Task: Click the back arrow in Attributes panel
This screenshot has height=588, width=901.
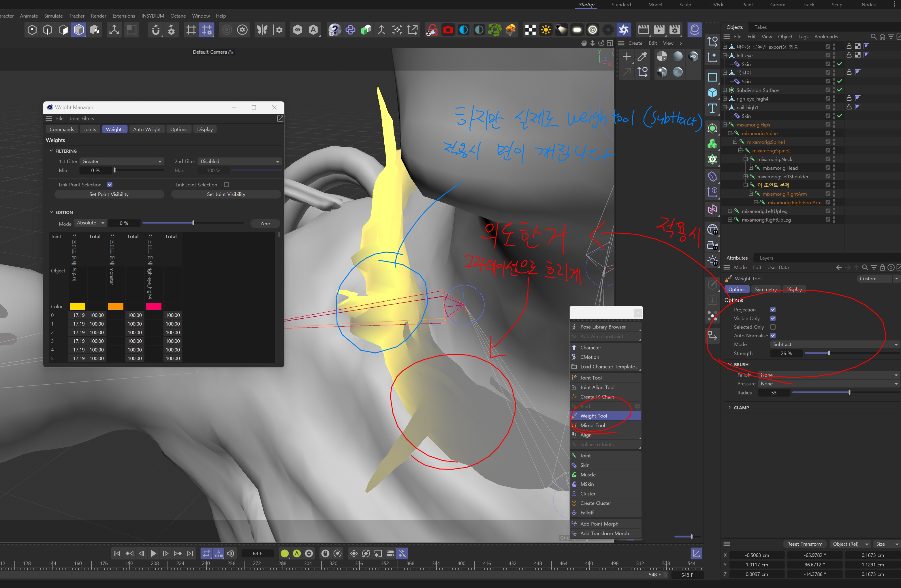Action: [839, 268]
